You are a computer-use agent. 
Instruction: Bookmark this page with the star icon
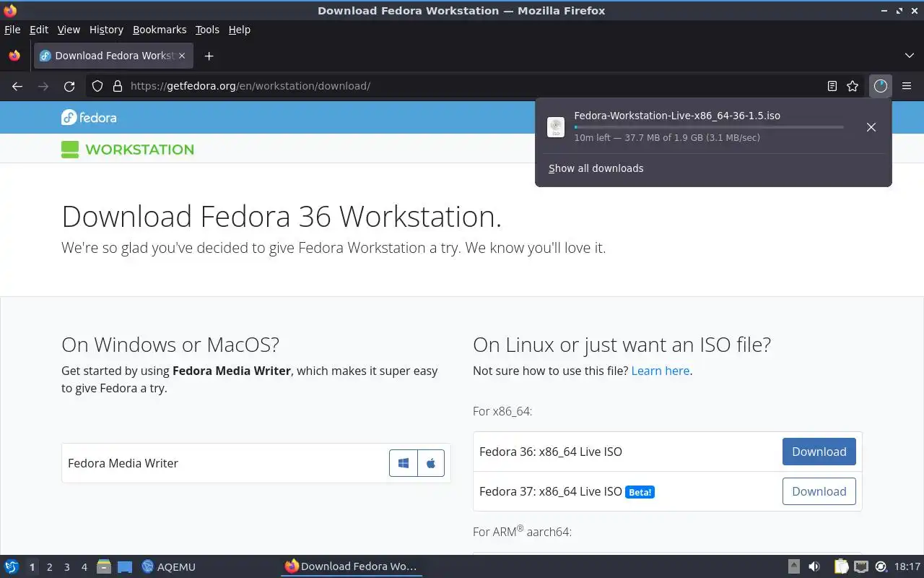click(853, 86)
